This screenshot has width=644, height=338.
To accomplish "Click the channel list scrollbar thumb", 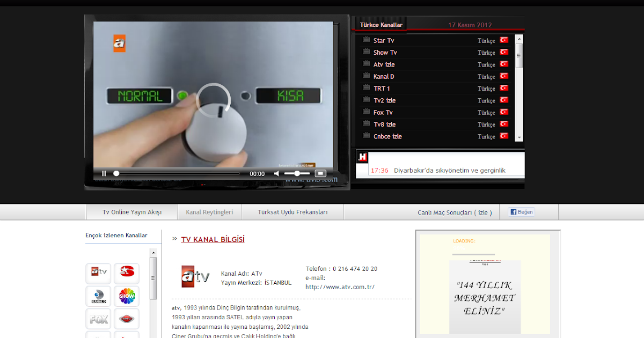I will click(x=519, y=55).
